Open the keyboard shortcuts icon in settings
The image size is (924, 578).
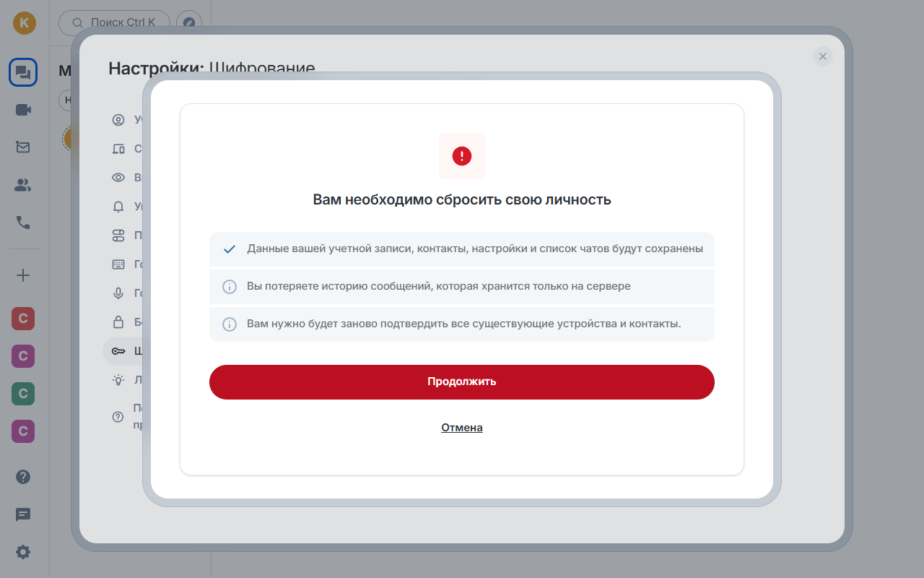coord(118,264)
